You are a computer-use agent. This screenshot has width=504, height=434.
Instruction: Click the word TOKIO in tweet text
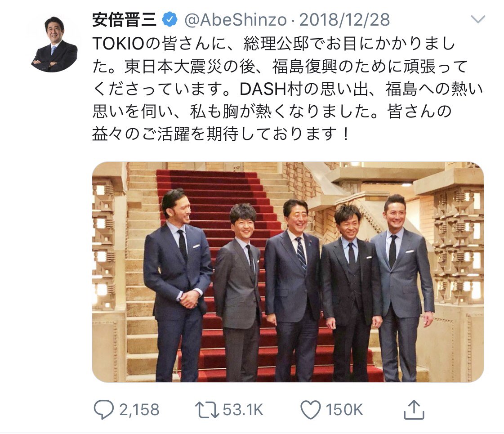118,44
